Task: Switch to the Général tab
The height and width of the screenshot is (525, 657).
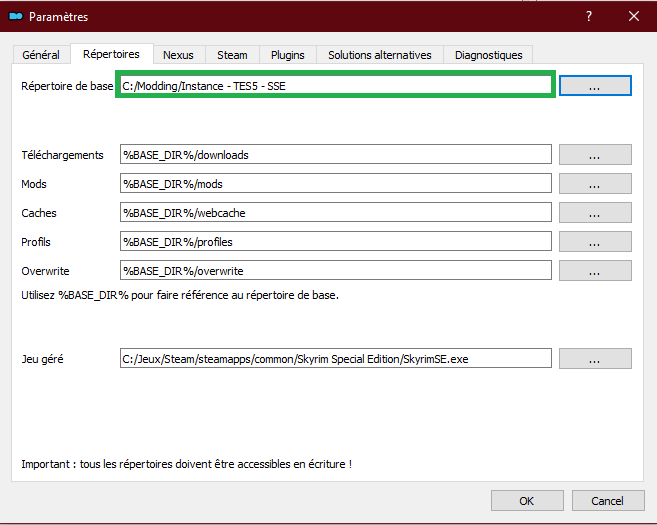Action: [x=41, y=55]
